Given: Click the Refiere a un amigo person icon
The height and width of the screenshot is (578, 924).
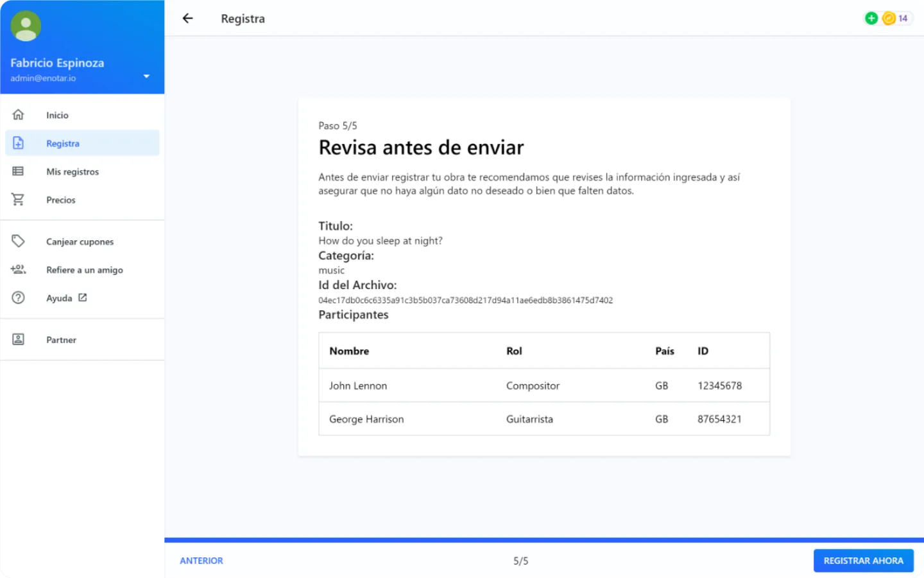Looking at the screenshot, I should [19, 269].
